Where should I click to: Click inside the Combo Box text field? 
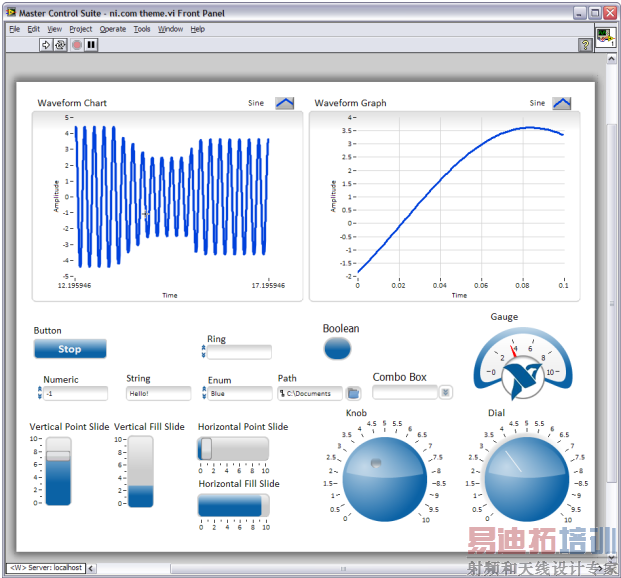point(405,392)
